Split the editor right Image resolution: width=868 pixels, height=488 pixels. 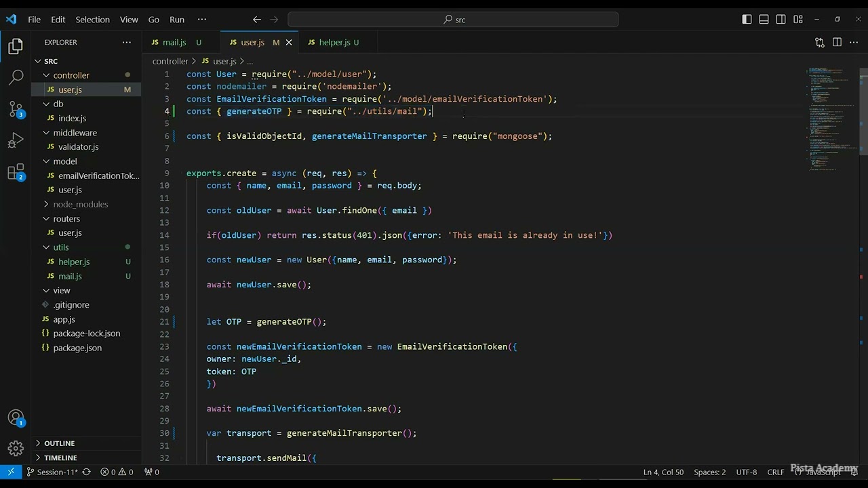click(837, 42)
